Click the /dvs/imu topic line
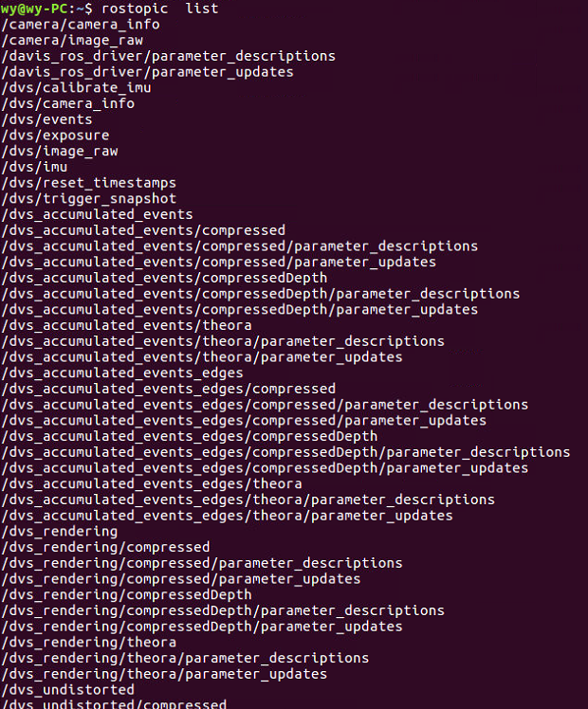The height and width of the screenshot is (709, 588). pos(38,167)
